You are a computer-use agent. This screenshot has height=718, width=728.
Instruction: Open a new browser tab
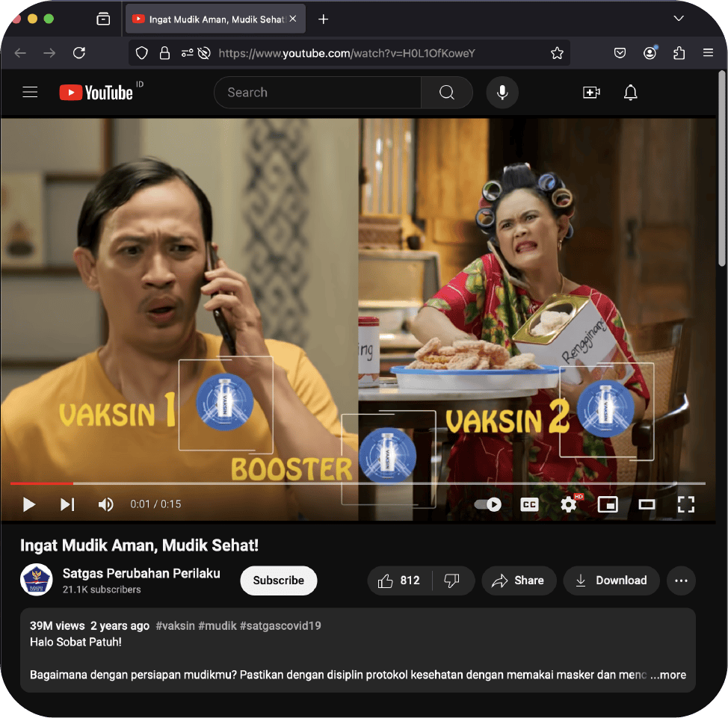(323, 19)
